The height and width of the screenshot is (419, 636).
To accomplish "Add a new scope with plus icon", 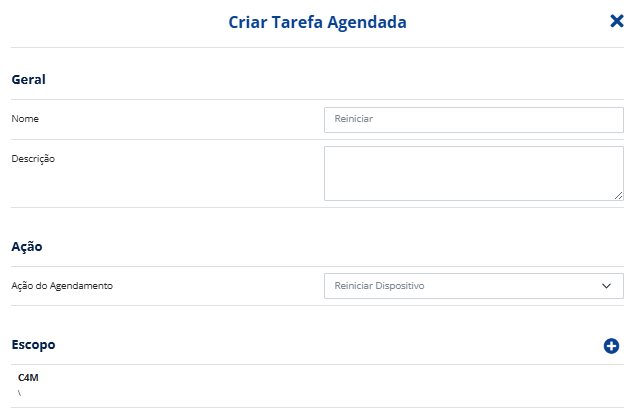I will (611, 346).
